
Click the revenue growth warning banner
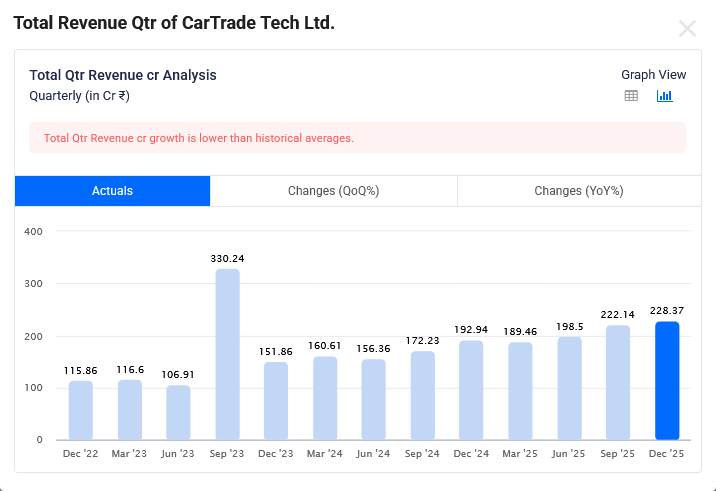(x=357, y=138)
